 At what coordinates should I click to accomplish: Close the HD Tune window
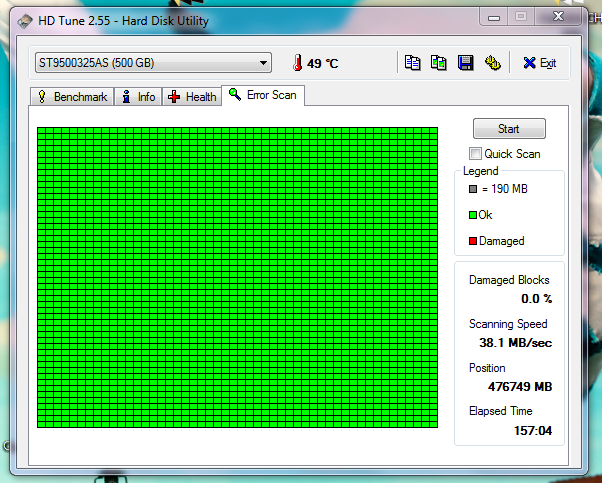558,16
